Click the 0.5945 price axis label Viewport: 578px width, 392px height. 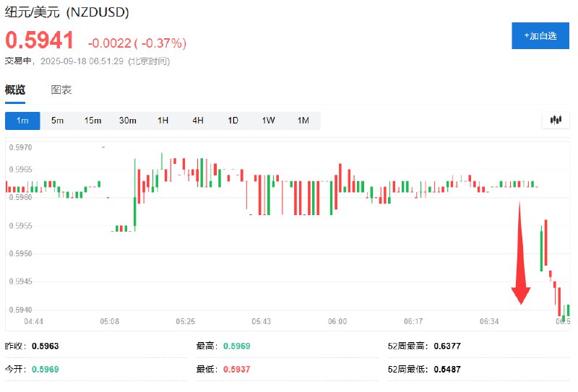(21, 282)
